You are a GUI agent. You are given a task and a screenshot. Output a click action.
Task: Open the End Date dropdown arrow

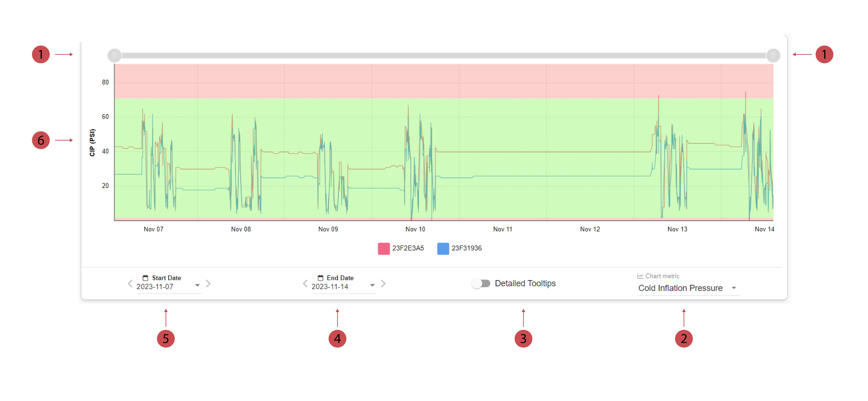click(372, 285)
